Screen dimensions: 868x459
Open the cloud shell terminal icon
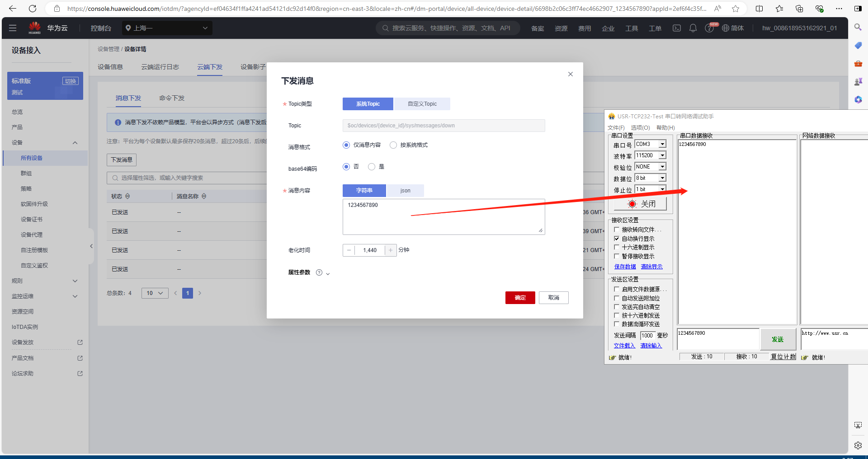[676, 28]
